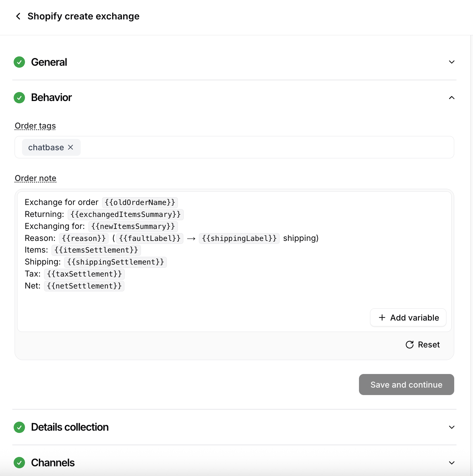This screenshot has height=476, width=473.
Task: Select the {{shippingLabel}} variable
Action: [239, 238]
